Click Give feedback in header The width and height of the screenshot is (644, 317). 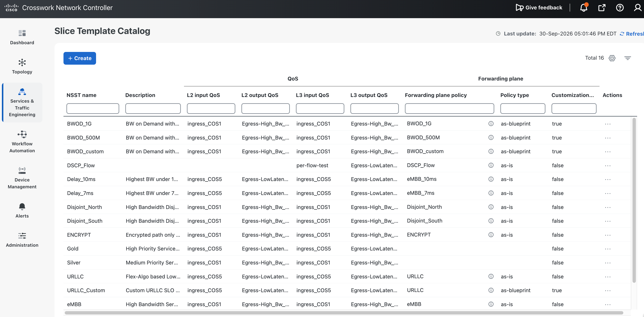pyautogui.click(x=539, y=8)
